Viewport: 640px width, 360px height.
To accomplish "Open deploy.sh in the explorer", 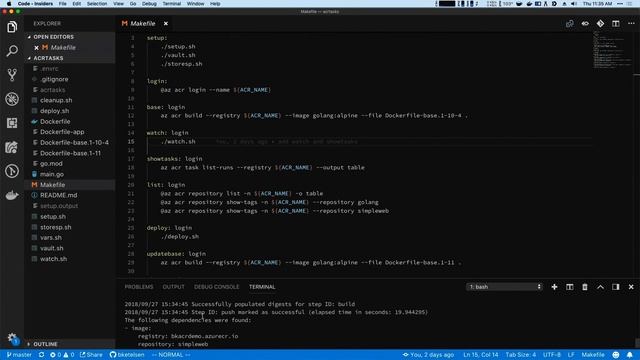I will tap(54, 111).
